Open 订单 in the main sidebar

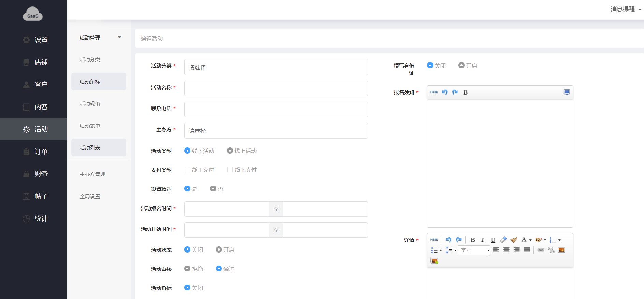[33, 152]
